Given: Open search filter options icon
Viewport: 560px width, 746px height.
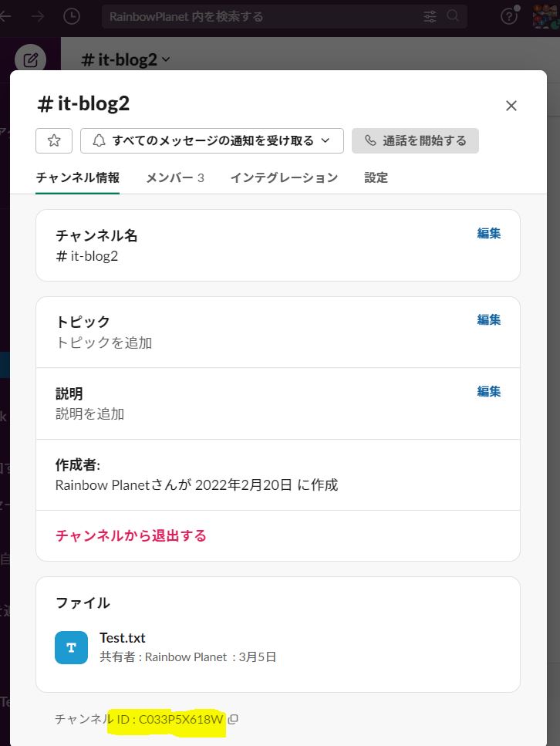Looking at the screenshot, I should click(430, 16).
